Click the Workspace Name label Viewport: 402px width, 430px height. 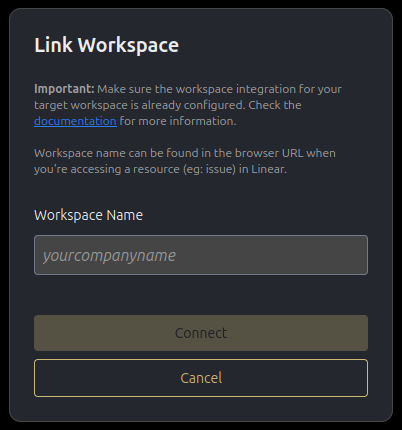(88, 215)
